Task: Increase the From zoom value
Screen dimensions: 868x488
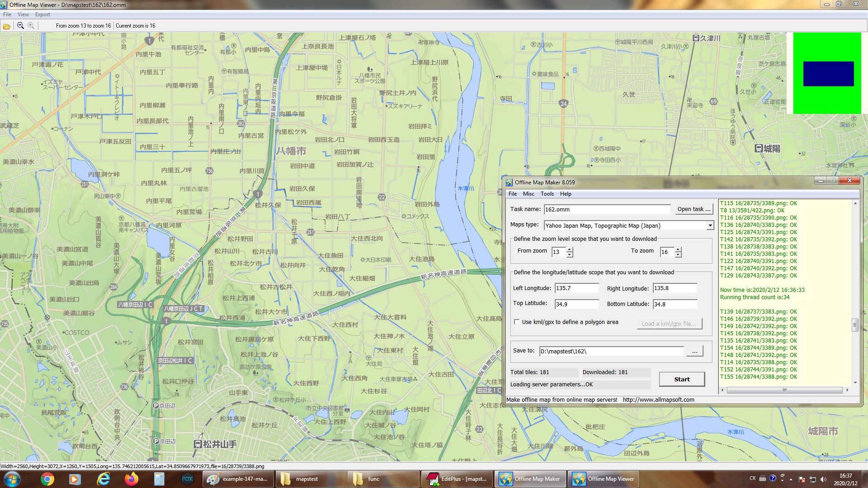Action: click(570, 249)
